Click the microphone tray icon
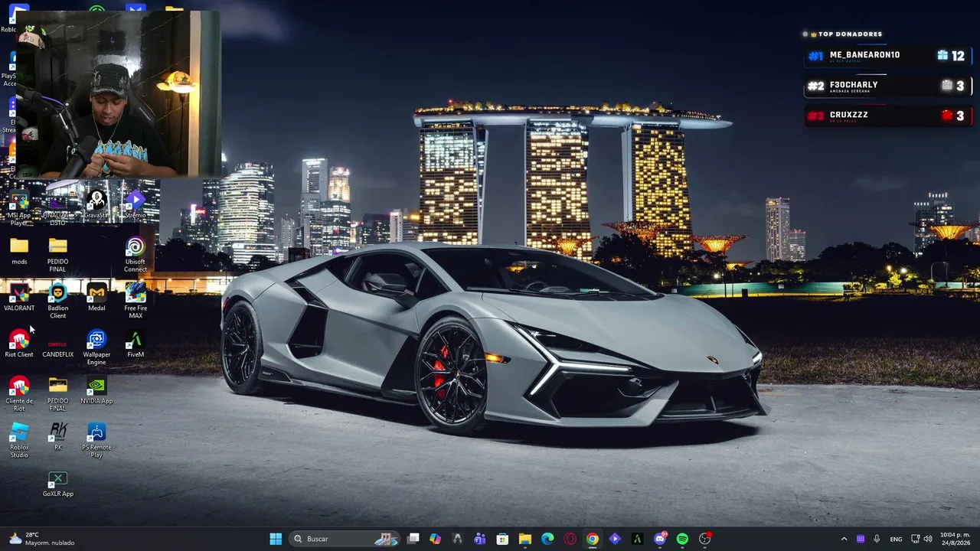Viewport: 980px width, 551px height. (877, 539)
